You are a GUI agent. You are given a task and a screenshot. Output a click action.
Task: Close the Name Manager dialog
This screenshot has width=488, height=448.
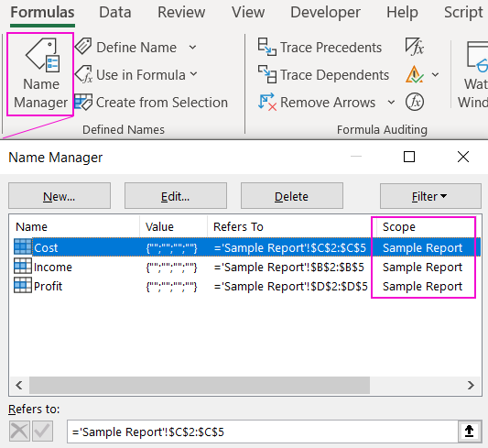coord(463,157)
